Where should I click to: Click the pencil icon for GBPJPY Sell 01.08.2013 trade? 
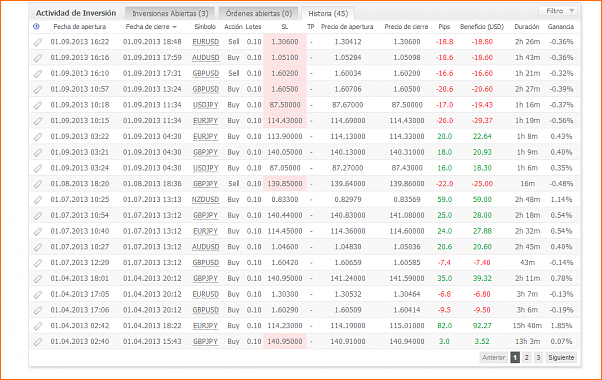point(38,184)
